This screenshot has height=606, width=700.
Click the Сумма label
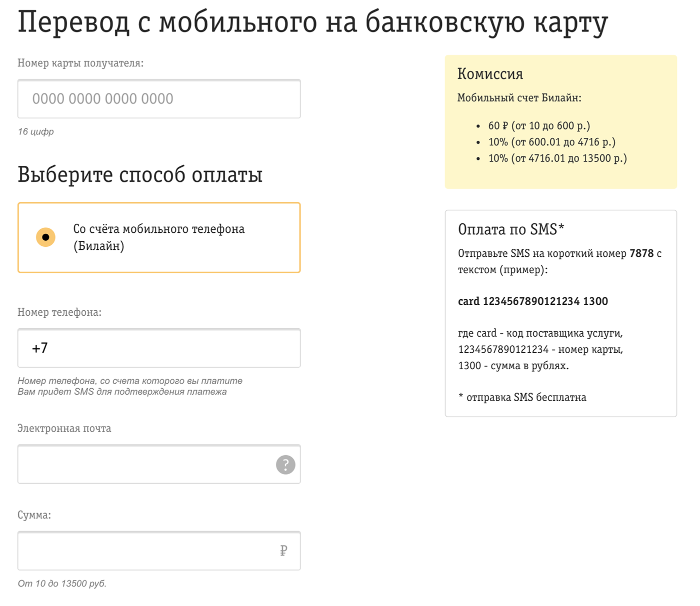tap(34, 515)
